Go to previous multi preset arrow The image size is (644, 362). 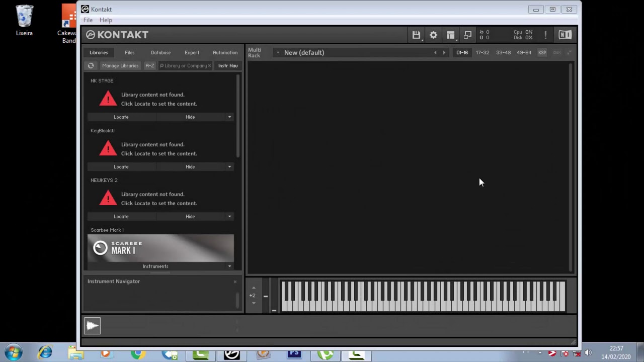(x=435, y=52)
